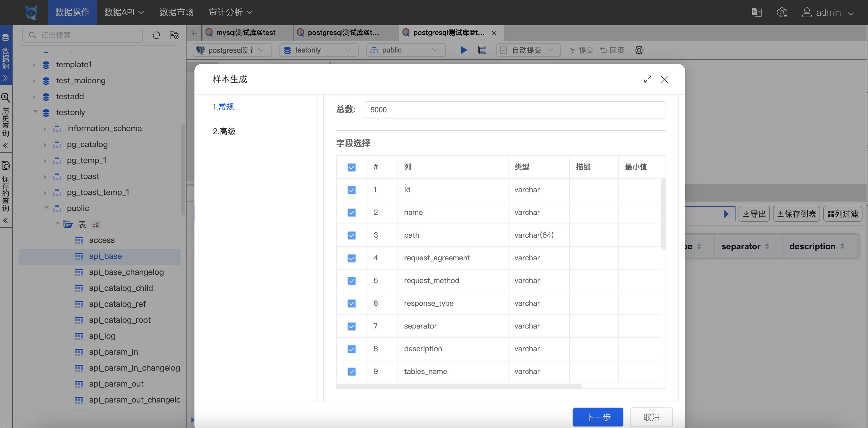868x428 pixels.
Task: Click the refresh icon beside the search box
Action: point(156,35)
